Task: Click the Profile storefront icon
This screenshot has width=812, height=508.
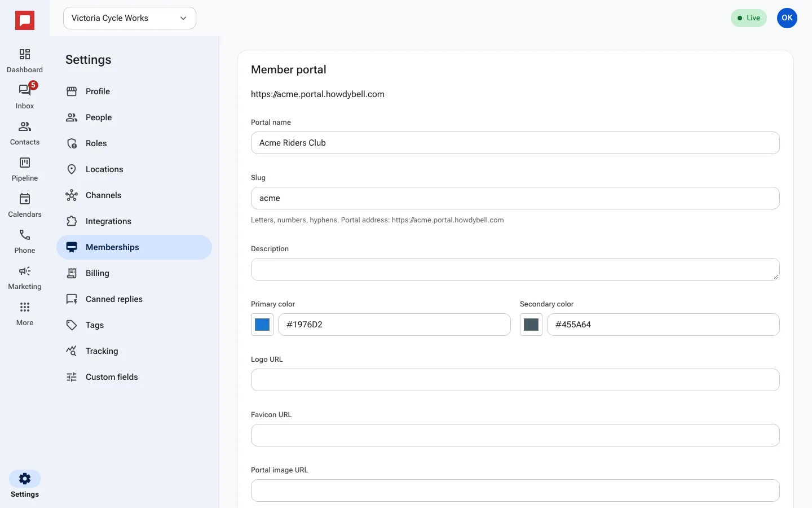Action: [72, 91]
